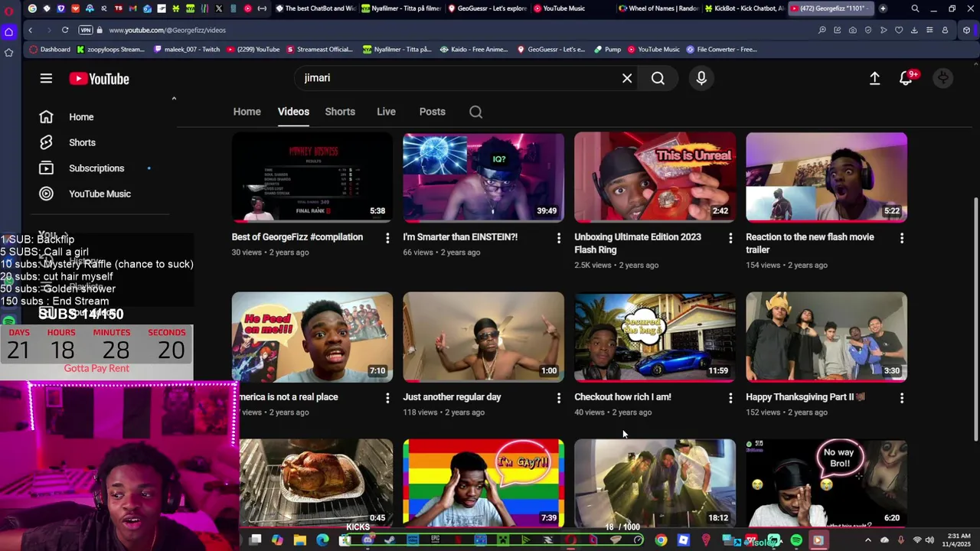
Task: Play the Thanksgiving group 3:30 thumbnail
Action: (x=827, y=337)
